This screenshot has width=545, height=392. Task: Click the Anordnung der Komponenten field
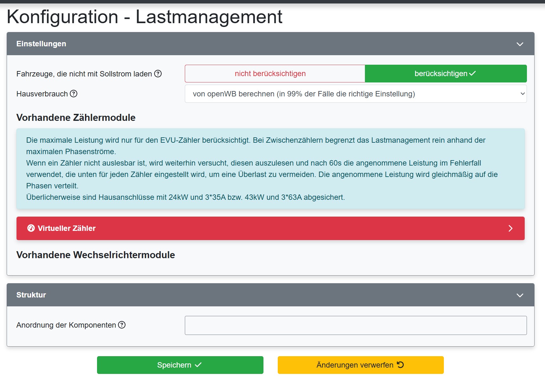356,325
